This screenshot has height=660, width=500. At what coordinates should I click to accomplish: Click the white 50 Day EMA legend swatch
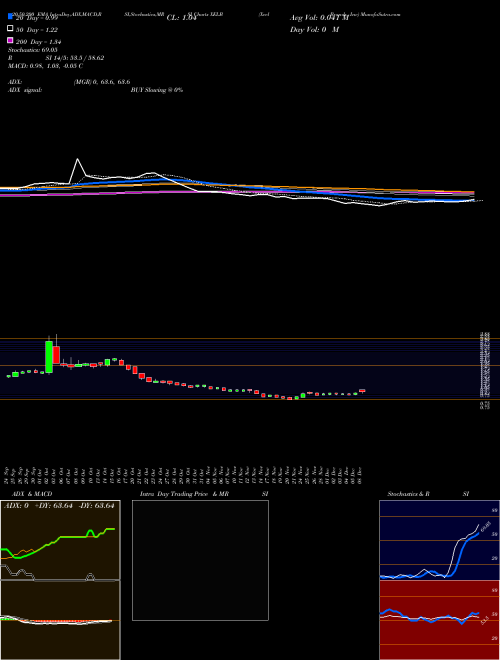click(x=10, y=29)
